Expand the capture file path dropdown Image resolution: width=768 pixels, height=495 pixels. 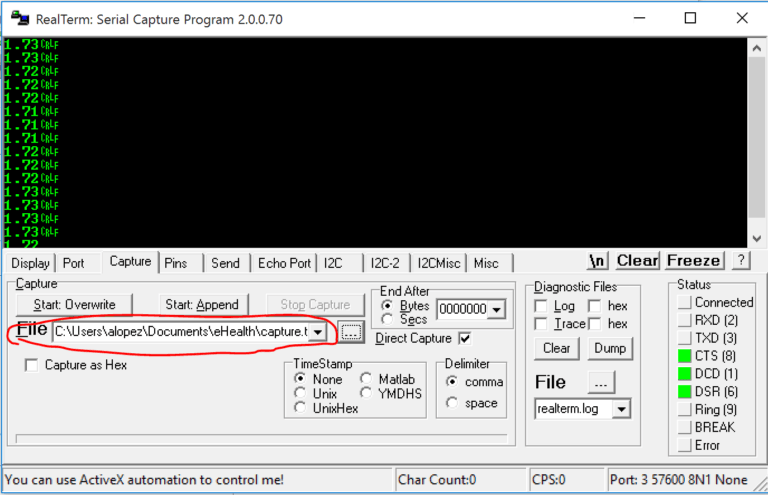(318, 332)
